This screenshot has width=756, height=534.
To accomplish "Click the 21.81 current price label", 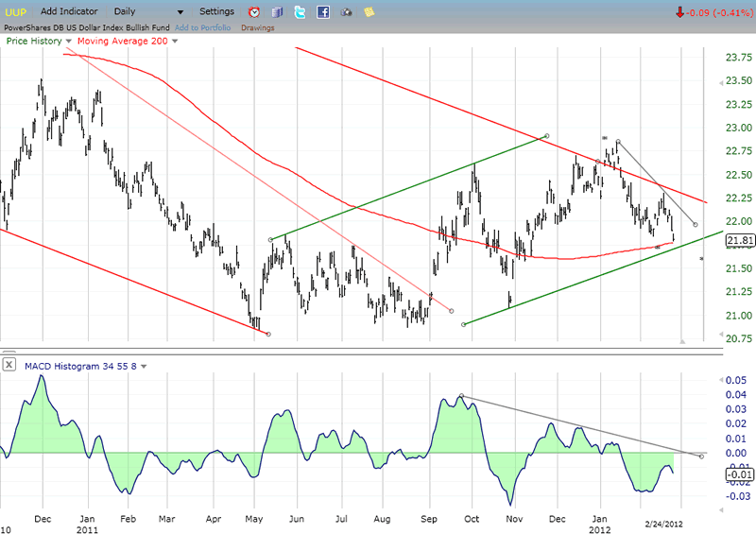I will pos(739,241).
